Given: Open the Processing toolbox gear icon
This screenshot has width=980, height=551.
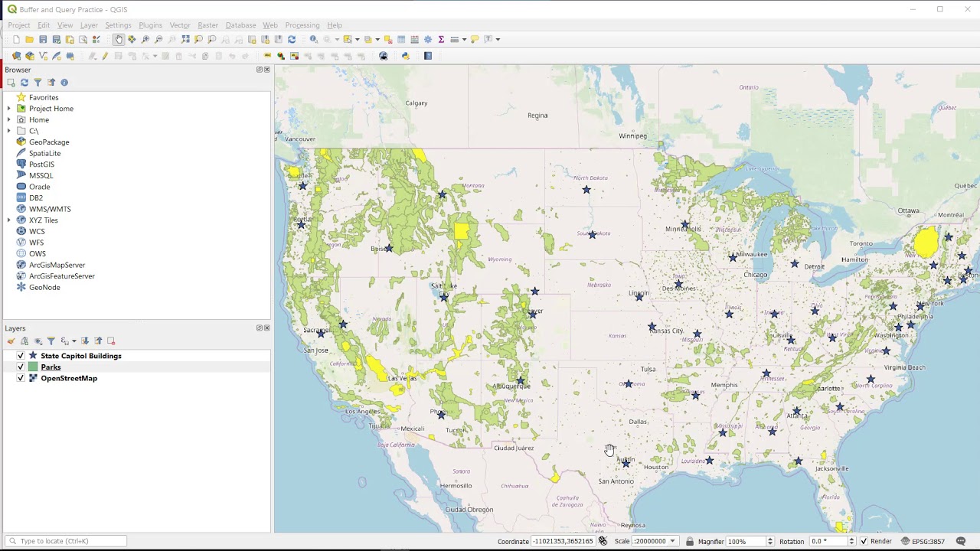Looking at the screenshot, I should [x=428, y=39].
